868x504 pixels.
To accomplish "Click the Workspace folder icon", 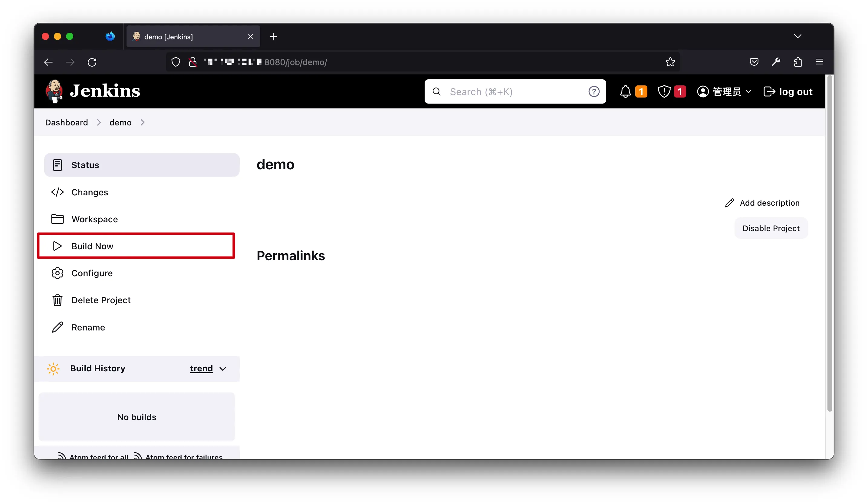I will pyautogui.click(x=57, y=219).
